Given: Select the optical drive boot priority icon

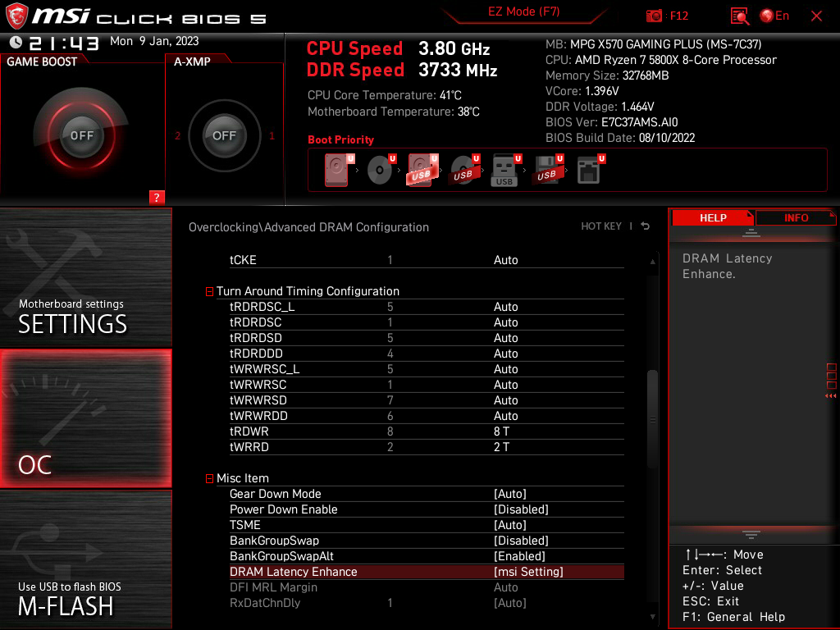Looking at the screenshot, I should (381, 170).
